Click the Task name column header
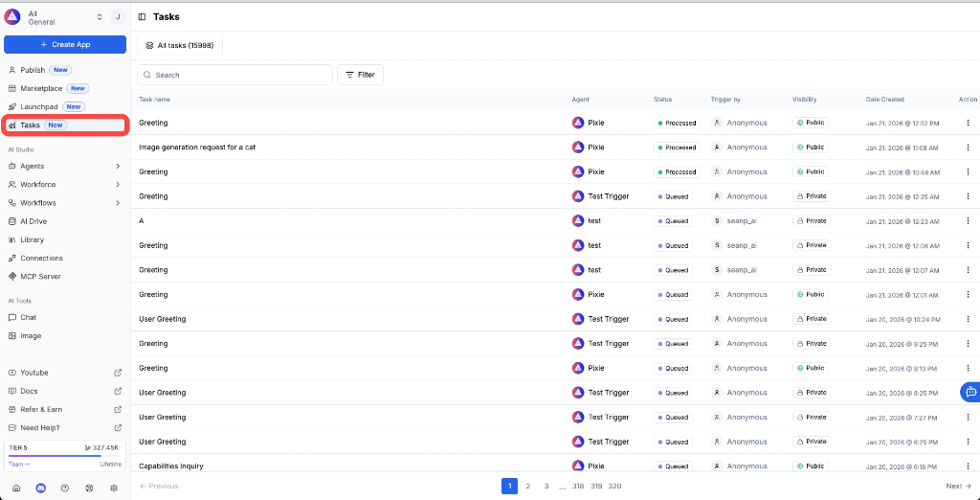The image size is (980, 500). [154, 100]
